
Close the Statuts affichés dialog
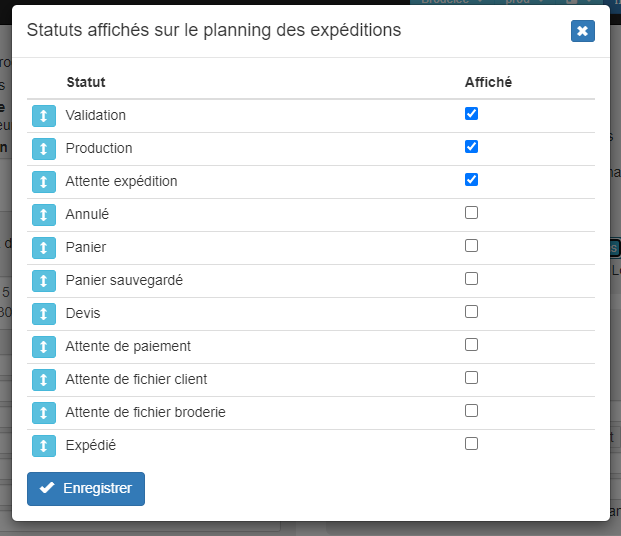click(x=583, y=31)
